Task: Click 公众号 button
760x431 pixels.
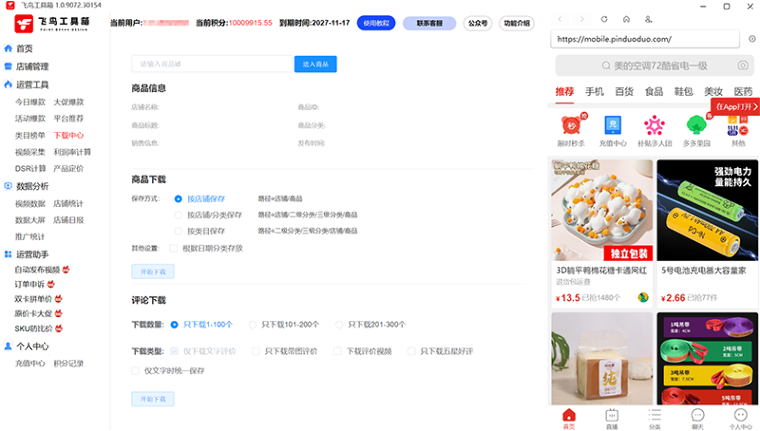Action: (477, 23)
